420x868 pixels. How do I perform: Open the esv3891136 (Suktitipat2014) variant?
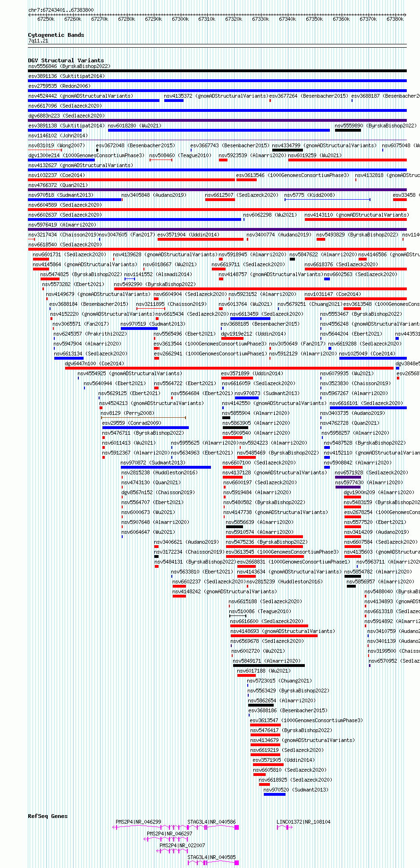(67, 76)
